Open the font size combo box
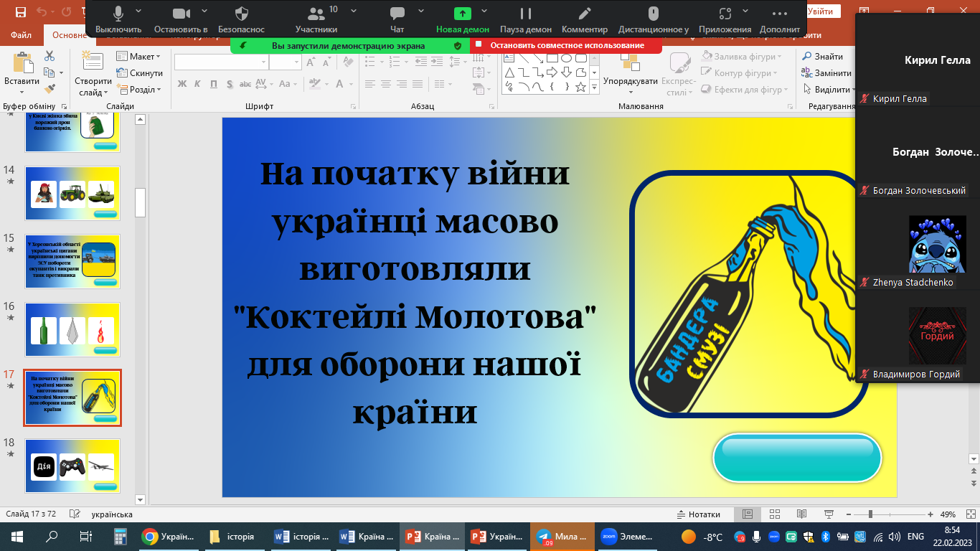Image resolution: width=980 pixels, height=551 pixels. point(286,62)
